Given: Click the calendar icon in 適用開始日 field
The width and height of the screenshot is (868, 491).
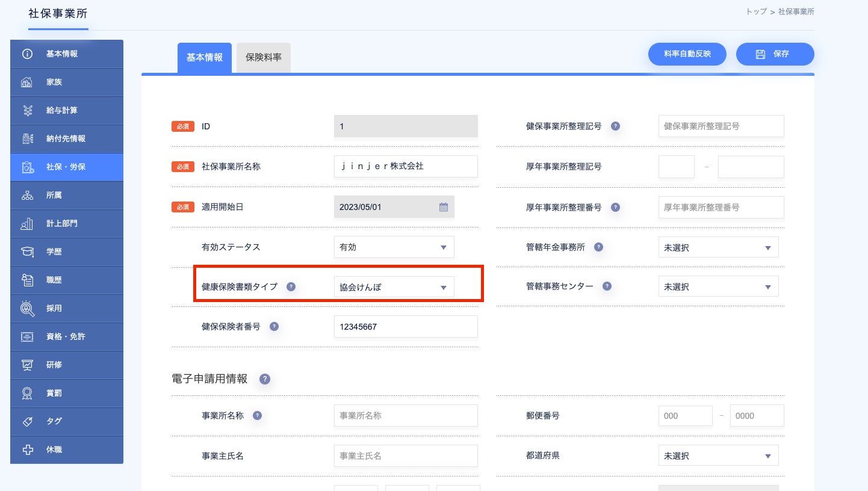Looking at the screenshot, I should (x=444, y=207).
